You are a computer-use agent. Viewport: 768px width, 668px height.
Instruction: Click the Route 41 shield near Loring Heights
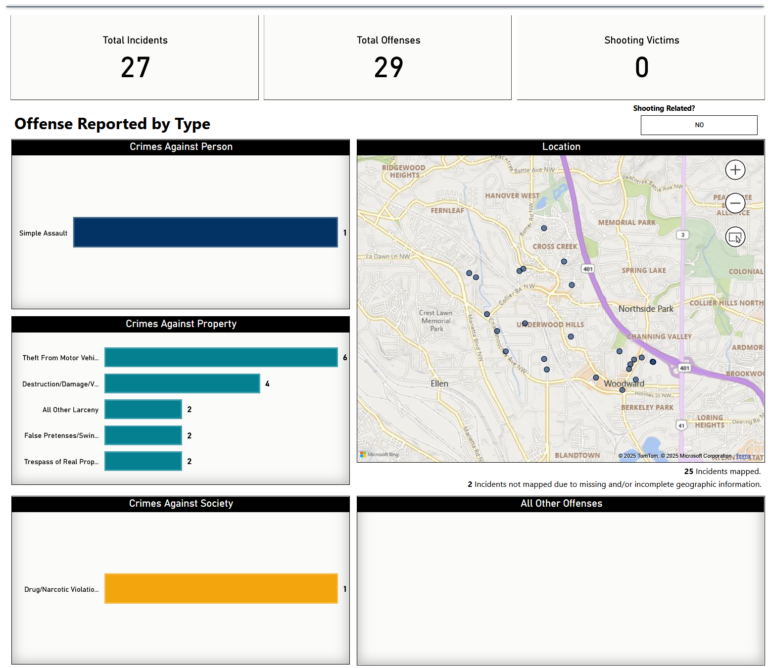[x=679, y=425]
